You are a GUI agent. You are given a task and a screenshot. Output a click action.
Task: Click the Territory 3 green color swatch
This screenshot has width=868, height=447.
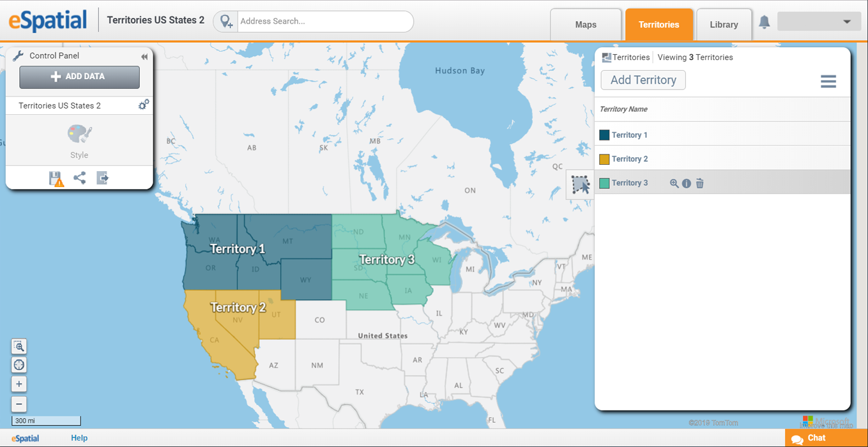coord(604,183)
